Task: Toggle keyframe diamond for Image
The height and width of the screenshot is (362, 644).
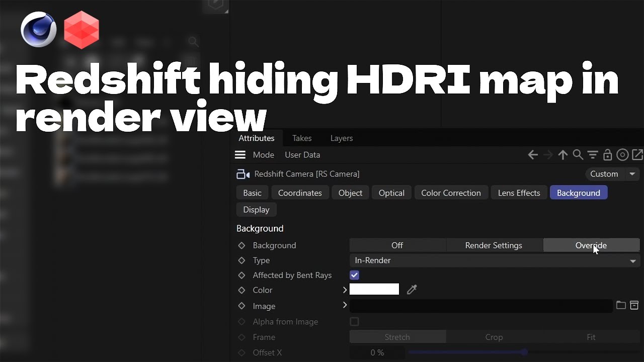Action: [242, 306]
